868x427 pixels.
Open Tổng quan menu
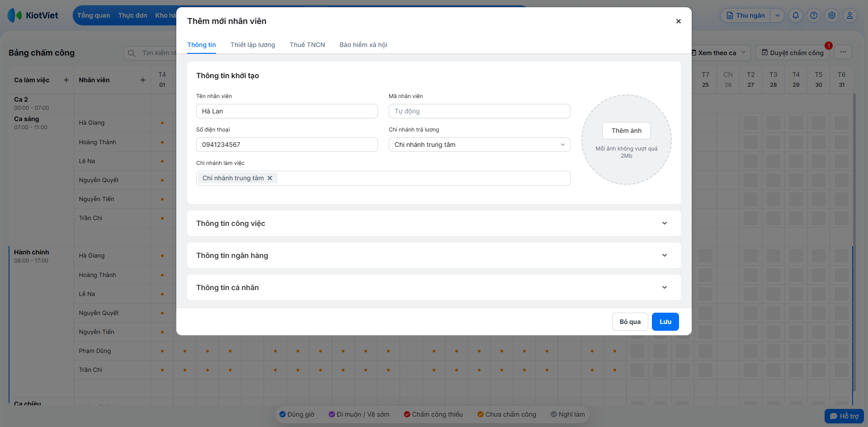click(x=94, y=15)
